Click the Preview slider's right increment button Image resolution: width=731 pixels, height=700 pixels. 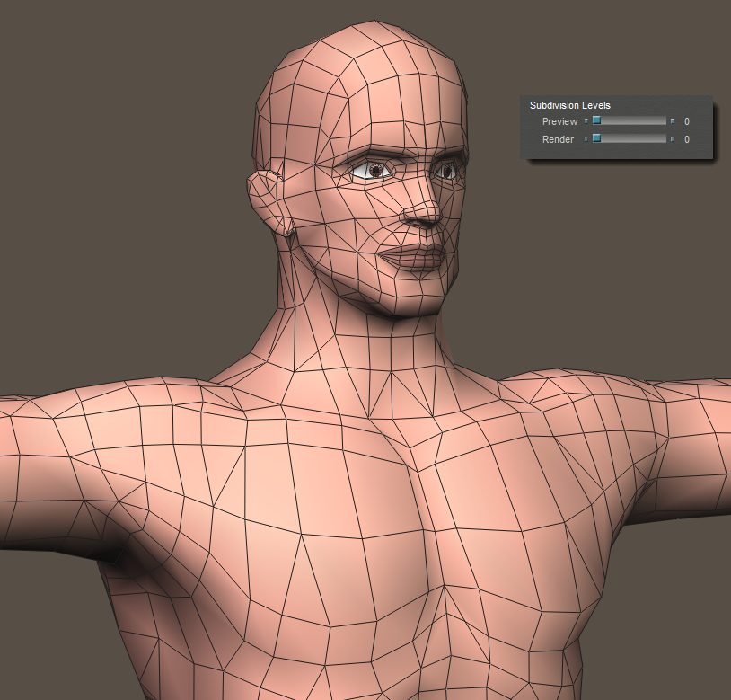click(672, 120)
